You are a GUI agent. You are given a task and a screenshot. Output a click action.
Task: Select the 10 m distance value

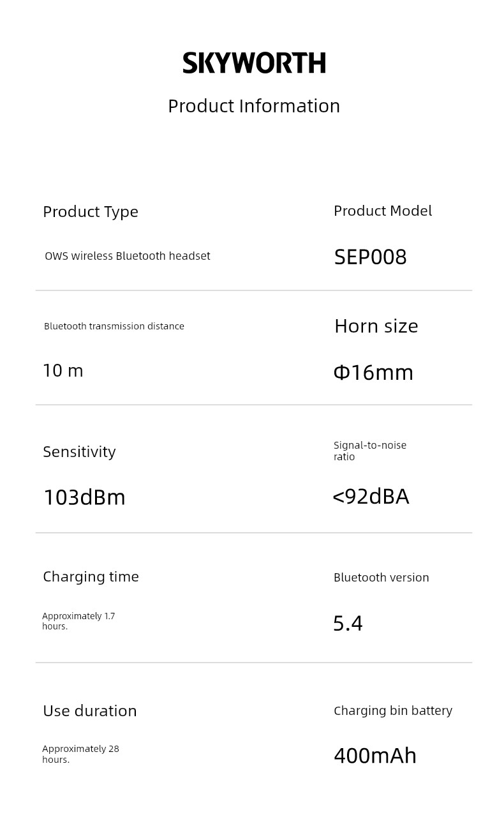63,371
